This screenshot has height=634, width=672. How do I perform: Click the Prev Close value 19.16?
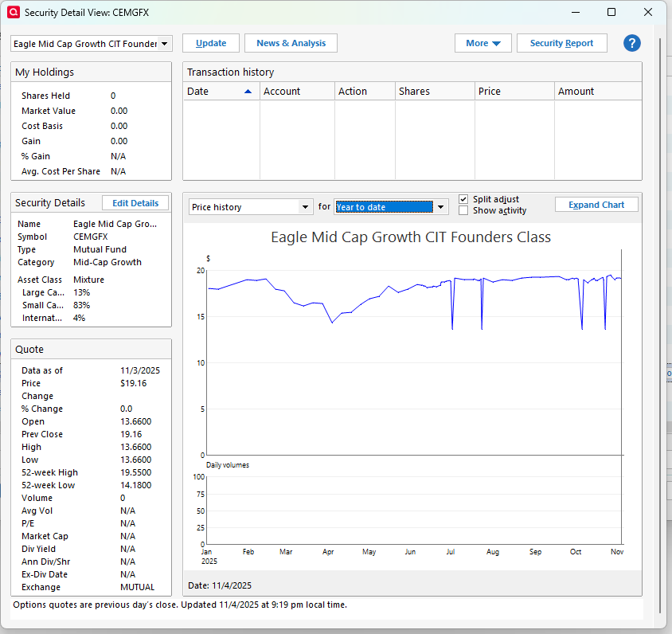click(x=131, y=434)
